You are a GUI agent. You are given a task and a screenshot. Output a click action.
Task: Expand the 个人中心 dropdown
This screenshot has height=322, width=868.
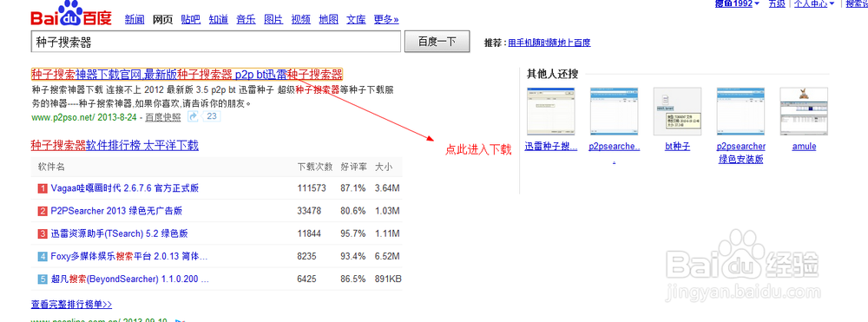[x=814, y=3]
